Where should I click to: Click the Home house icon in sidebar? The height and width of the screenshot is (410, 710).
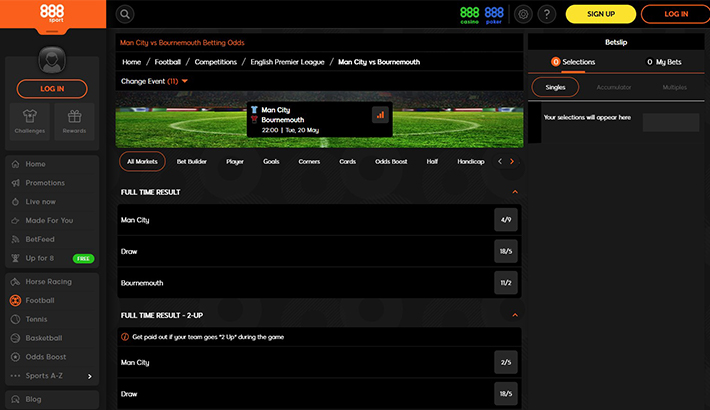click(15, 164)
